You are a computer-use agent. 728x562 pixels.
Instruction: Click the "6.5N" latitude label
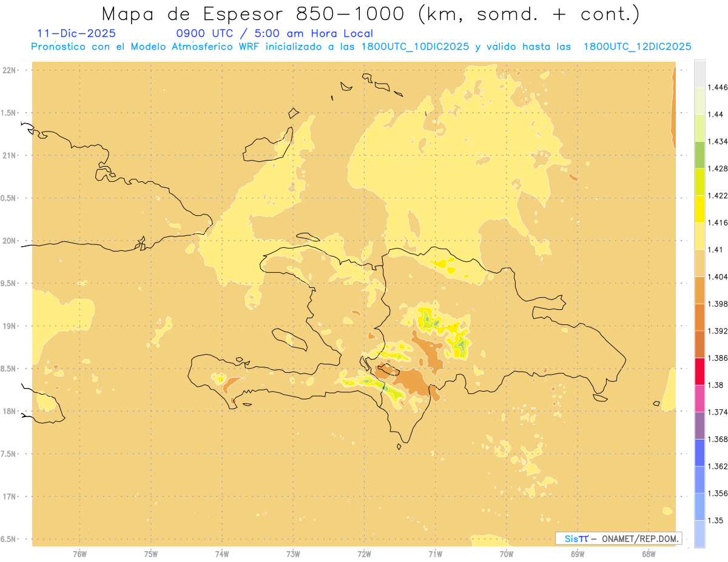[9, 540]
